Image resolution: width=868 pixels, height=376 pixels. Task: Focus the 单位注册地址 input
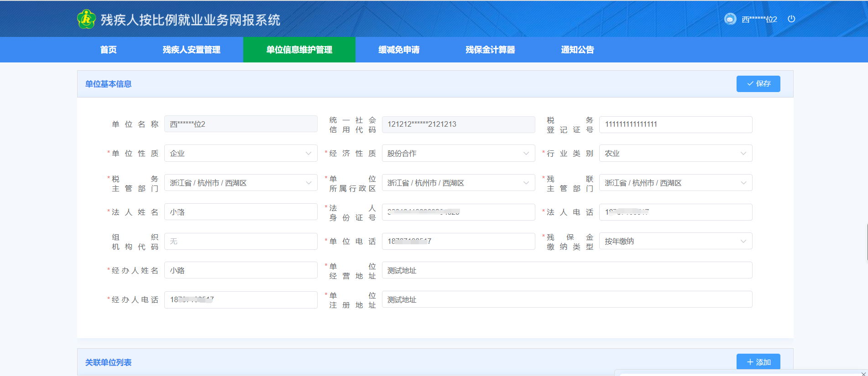[567, 299]
